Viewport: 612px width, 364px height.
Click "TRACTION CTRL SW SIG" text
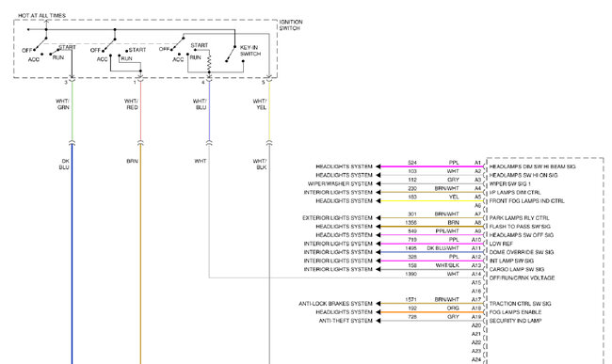tap(520, 304)
